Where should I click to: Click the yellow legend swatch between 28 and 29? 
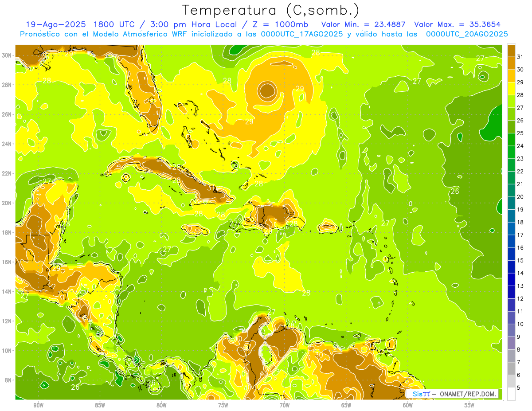pyautogui.click(x=511, y=89)
